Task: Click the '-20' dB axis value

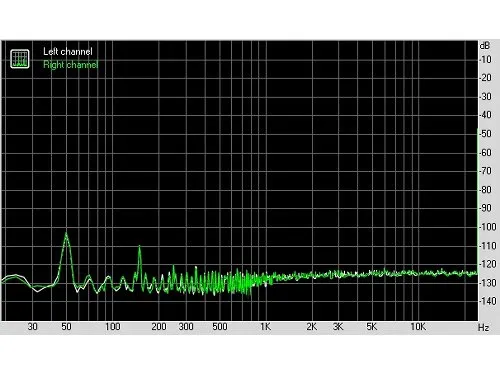Action: pyautogui.click(x=485, y=78)
